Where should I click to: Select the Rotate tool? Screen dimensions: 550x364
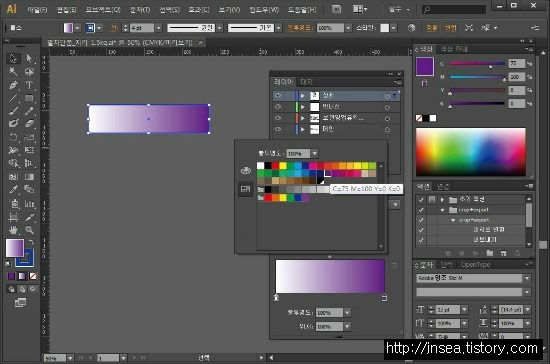pos(13,137)
